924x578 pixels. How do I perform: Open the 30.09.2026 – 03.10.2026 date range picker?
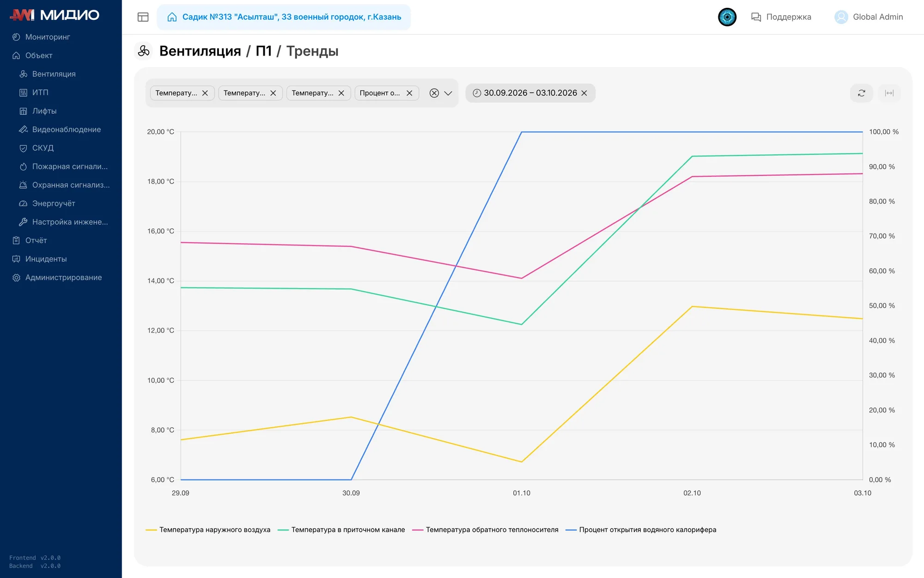point(530,93)
